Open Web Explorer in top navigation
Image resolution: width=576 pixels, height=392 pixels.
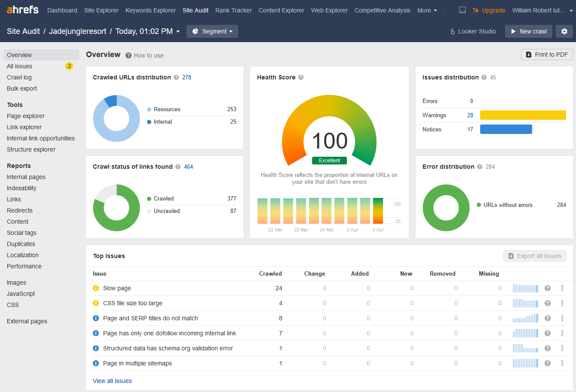click(329, 10)
